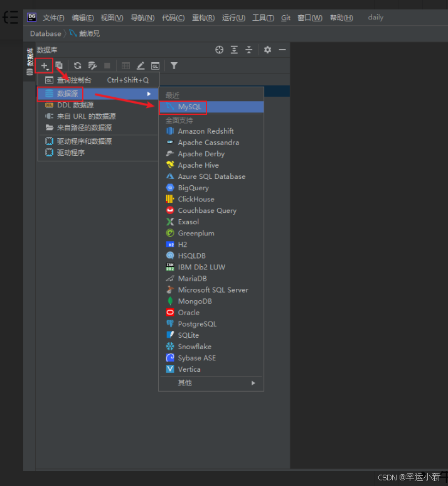Open the 视图(V) menu
This screenshot has width=448, height=486.
(112, 18)
